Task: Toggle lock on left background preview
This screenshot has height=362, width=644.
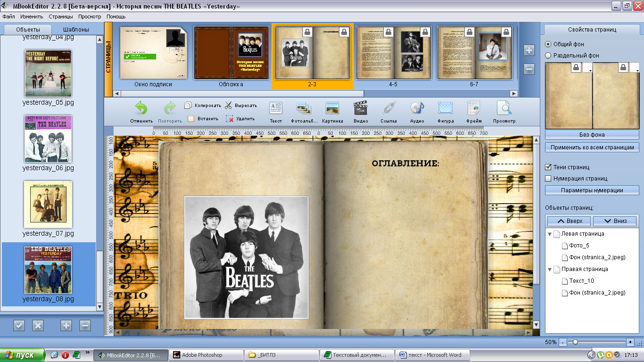Action: pyautogui.click(x=576, y=67)
